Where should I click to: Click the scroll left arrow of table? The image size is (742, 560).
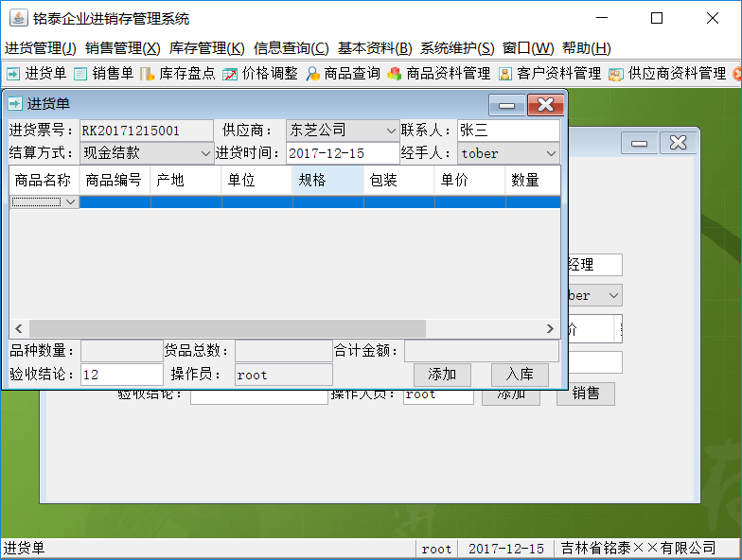click(19, 328)
